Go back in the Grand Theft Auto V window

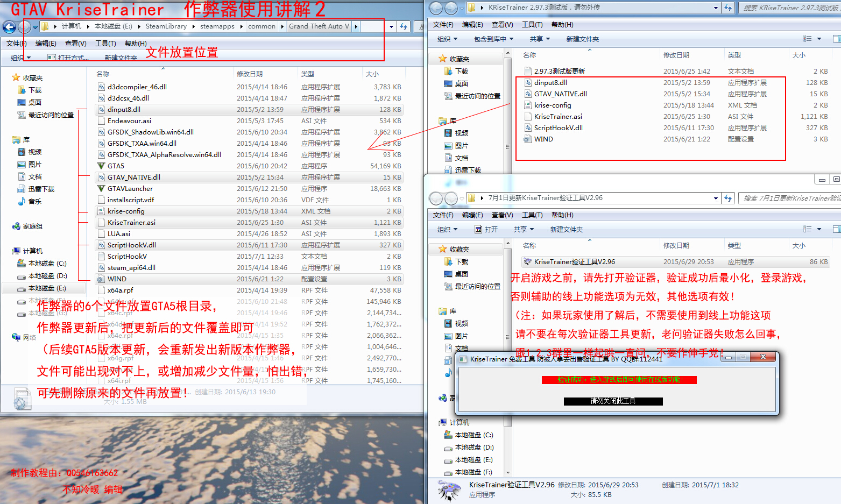click(x=9, y=27)
